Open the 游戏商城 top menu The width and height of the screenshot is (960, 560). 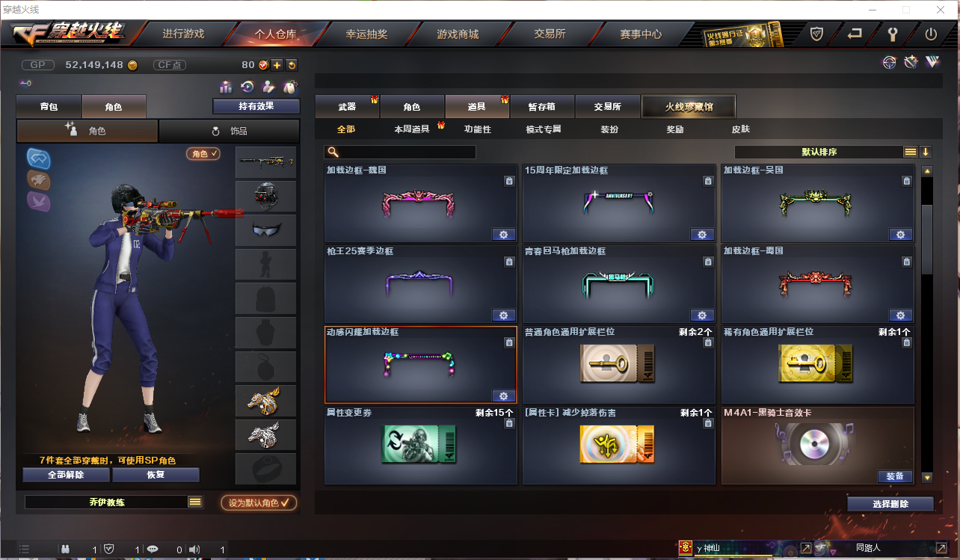click(x=458, y=34)
